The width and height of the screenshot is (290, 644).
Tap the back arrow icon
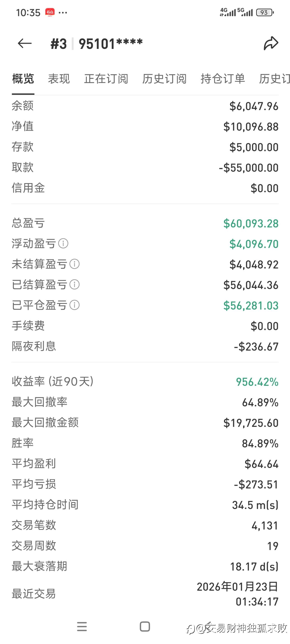point(24,43)
